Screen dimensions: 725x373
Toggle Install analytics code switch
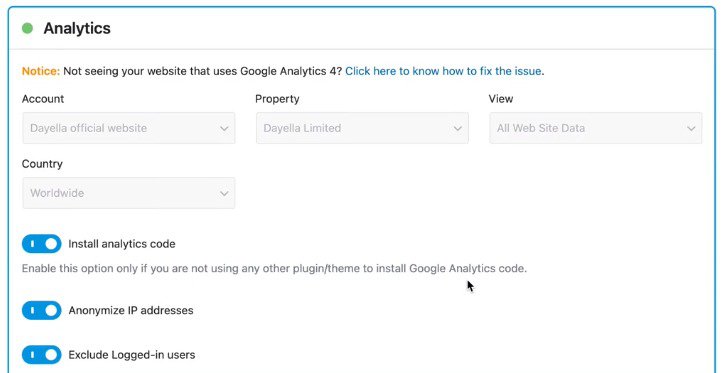coord(42,244)
